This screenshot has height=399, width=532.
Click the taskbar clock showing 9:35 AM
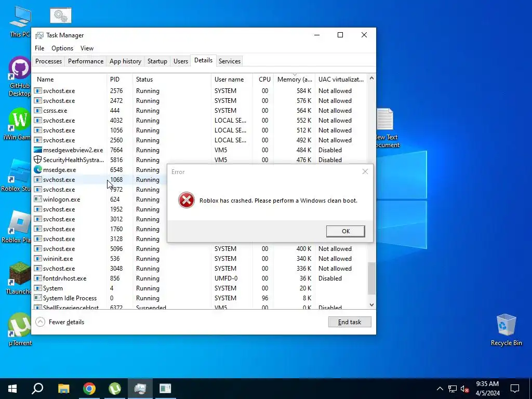487,389
